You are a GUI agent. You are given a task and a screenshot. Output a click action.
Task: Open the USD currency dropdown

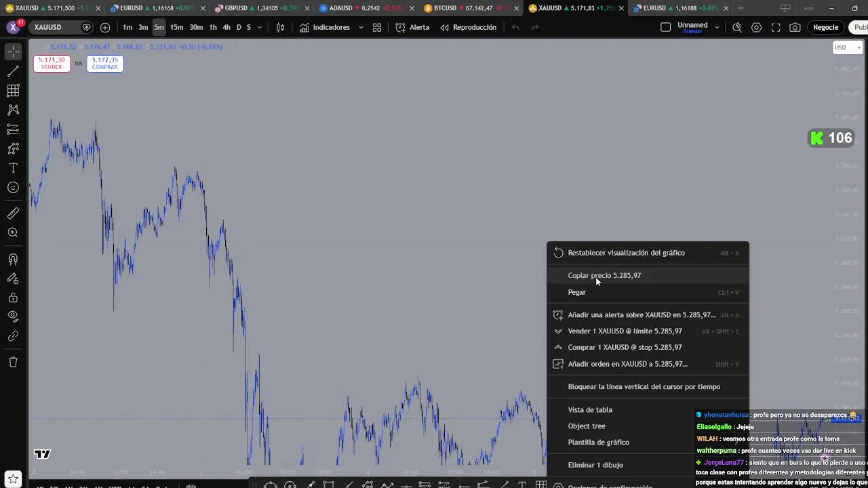pos(847,47)
